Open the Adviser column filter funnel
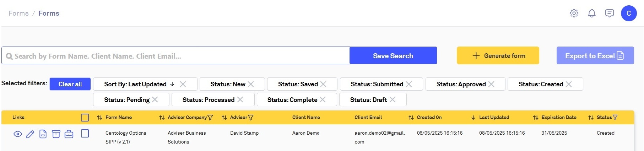 (251, 118)
